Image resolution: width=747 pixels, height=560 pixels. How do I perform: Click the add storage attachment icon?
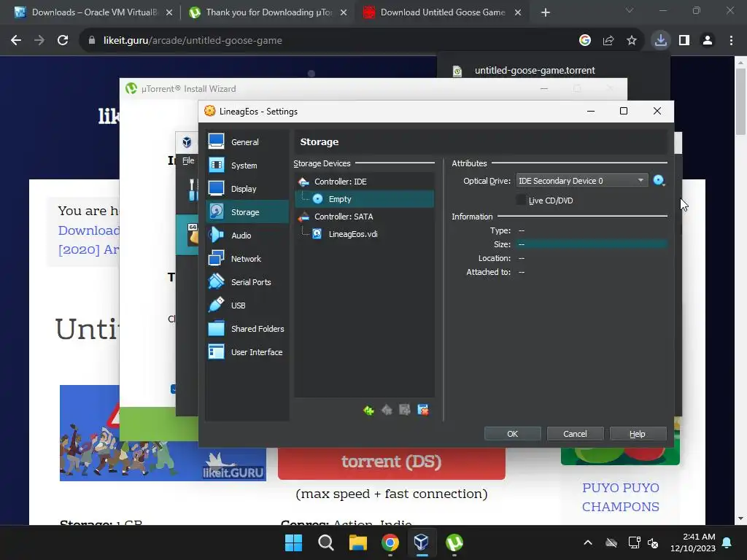point(404,410)
